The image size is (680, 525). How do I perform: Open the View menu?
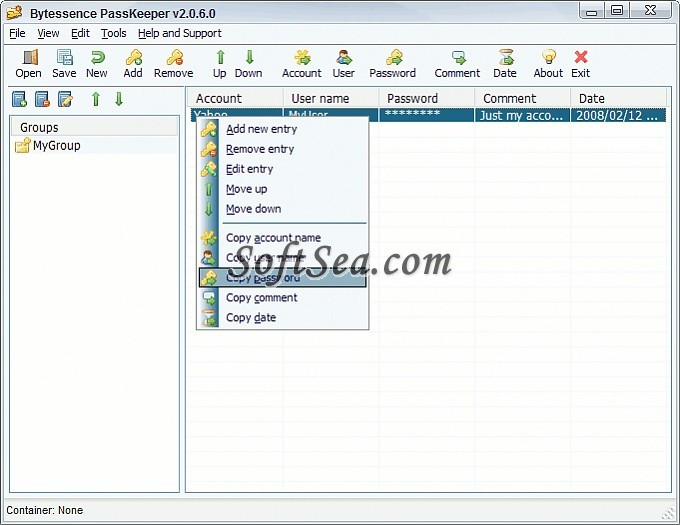point(48,33)
